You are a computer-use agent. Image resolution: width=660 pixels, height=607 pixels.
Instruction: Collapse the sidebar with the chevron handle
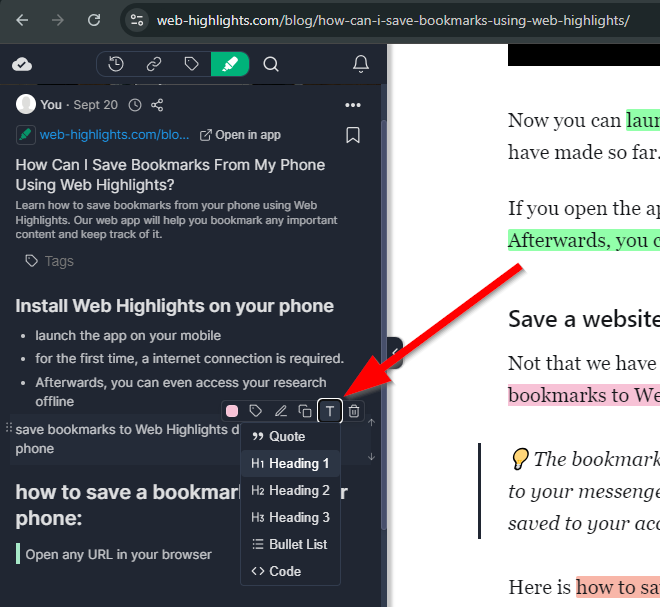[x=395, y=353]
